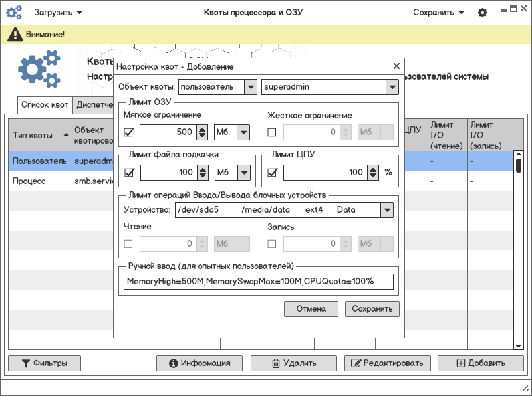Switch to the Список квот tab
The image size is (532, 396).
45,105
